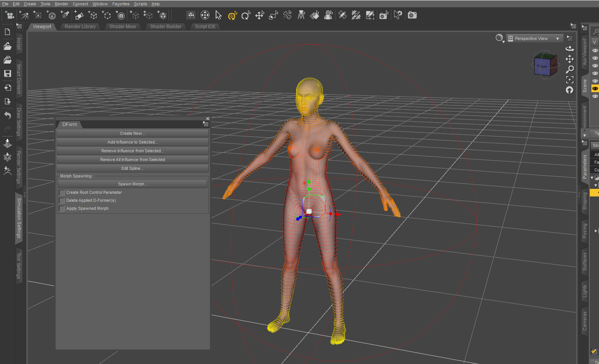Image resolution: width=599 pixels, height=364 pixels.
Task: Open the Scripts menu
Action: click(141, 4)
